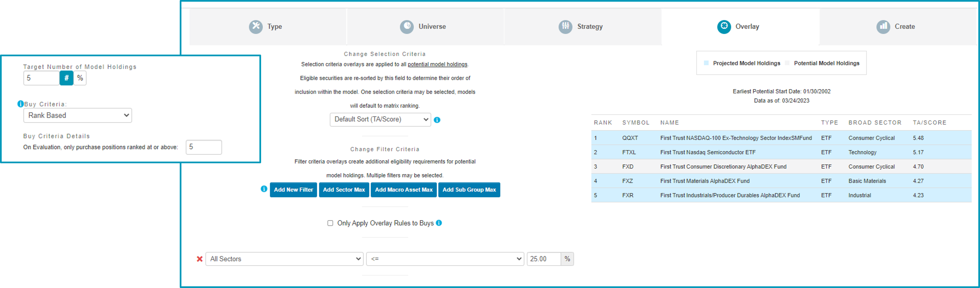Select the QQXT symbol cell

[630, 138]
